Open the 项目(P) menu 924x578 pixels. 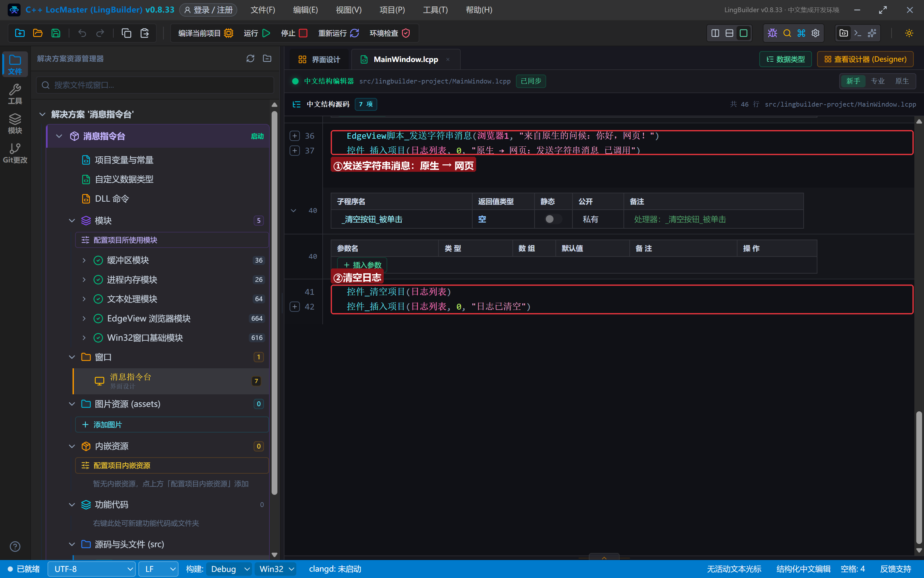(392, 10)
